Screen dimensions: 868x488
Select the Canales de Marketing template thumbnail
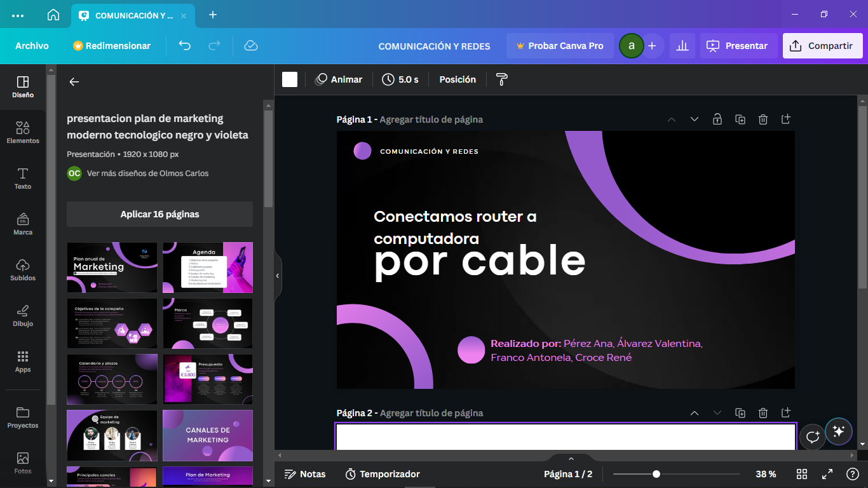(208, 435)
